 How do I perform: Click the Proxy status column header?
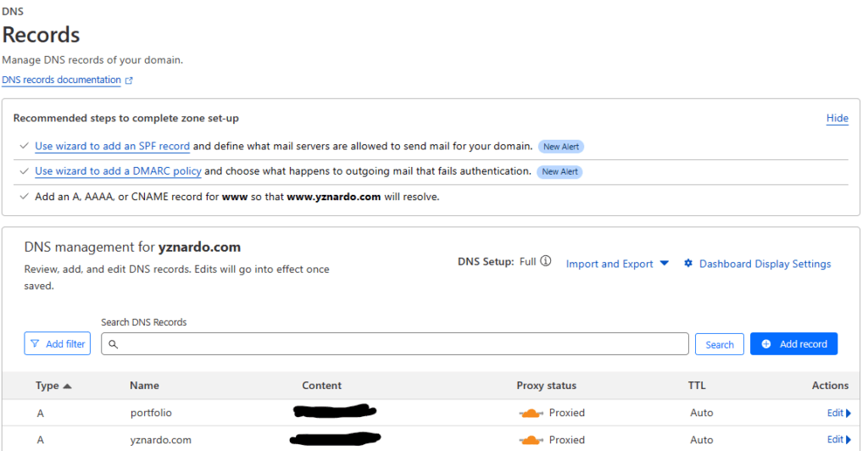pyautogui.click(x=546, y=386)
